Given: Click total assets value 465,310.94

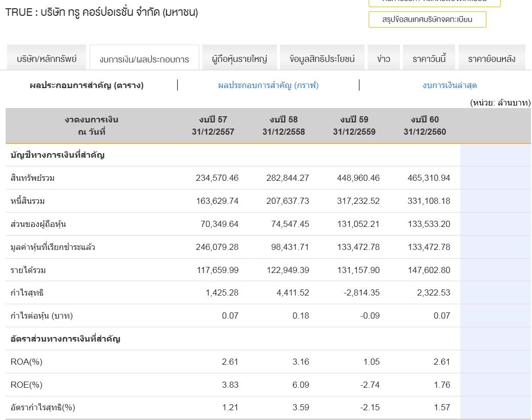Looking at the screenshot, I should [x=429, y=178].
